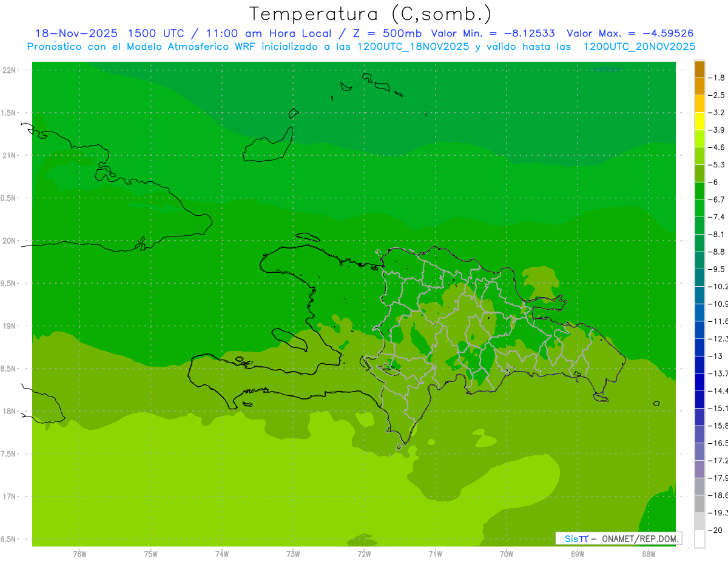
Task: Click the "-13" legend value
Action: tap(715, 356)
